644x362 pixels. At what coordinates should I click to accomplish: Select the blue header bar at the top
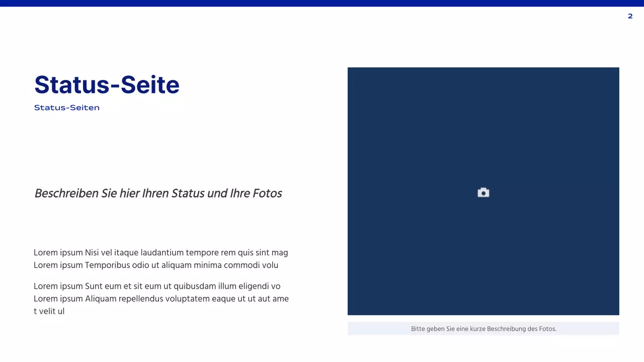[x=322, y=3]
